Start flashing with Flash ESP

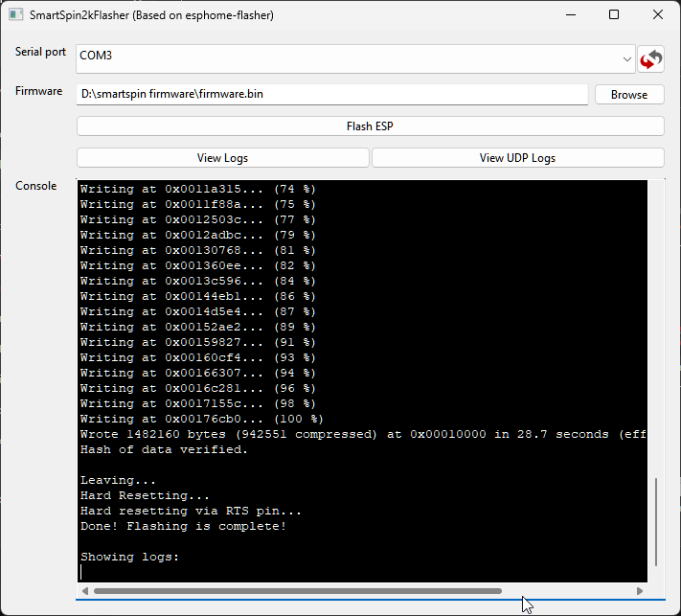click(370, 126)
